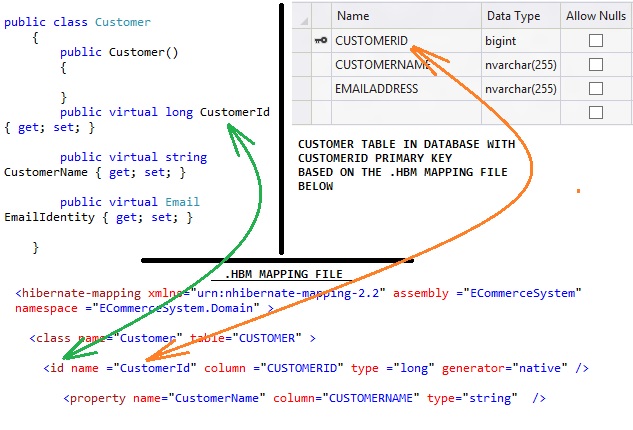
Task: Select the EMAILADDRESS column name cell
Action: pos(406,88)
